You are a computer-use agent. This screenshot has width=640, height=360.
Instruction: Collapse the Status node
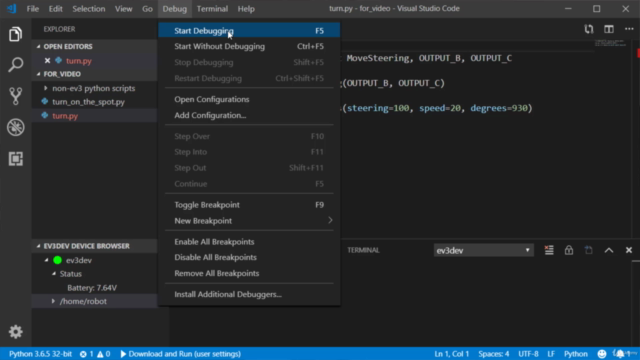[x=54, y=274]
